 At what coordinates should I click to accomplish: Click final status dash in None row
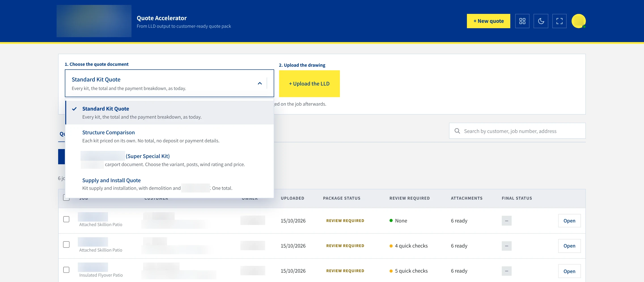tap(506, 221)
